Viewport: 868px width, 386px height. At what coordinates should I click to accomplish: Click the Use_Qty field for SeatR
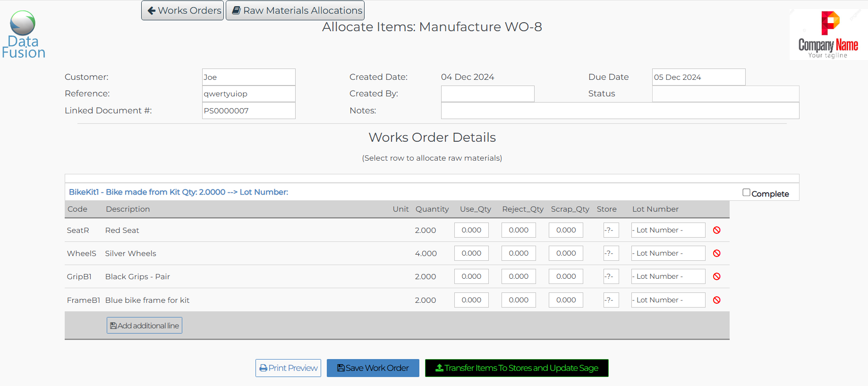471,230
